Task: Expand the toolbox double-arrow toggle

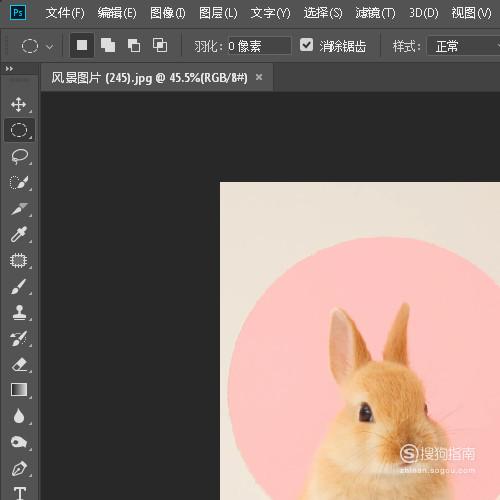Action: (x=9, y=69)
